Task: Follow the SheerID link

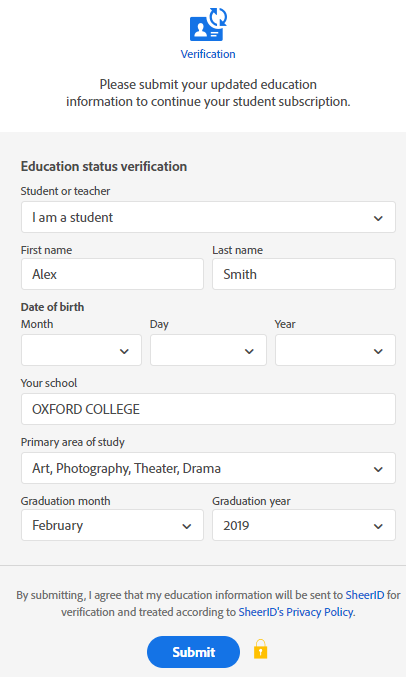Action: coord(365,595)
